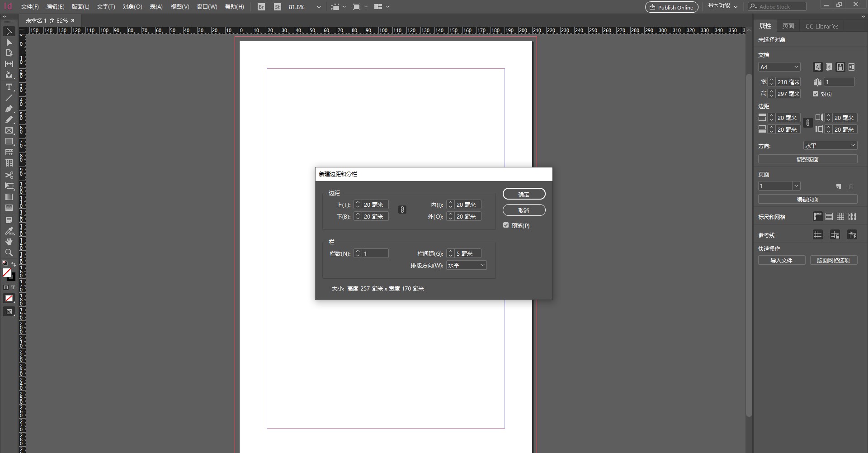Open 版面(L) menu

pyautogui.click(x=80, y=7)
